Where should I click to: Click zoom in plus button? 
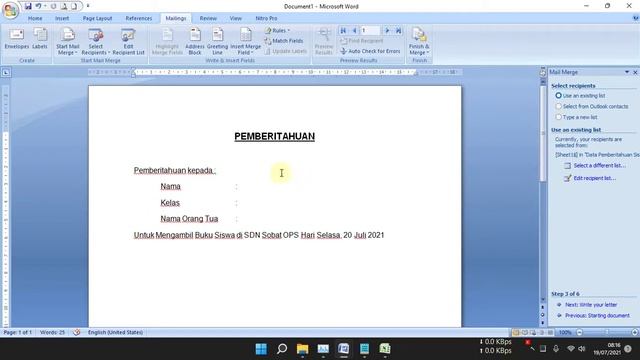635,332
